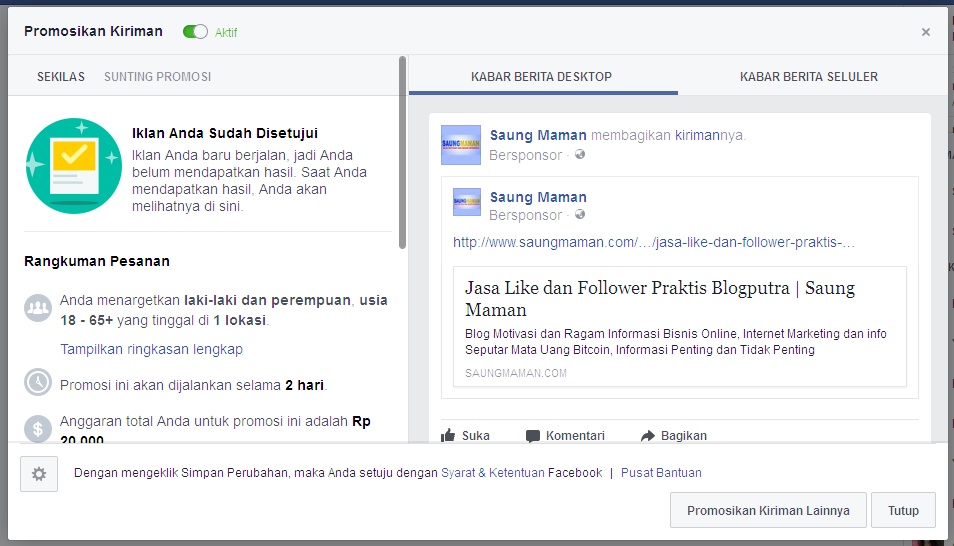
Task: Click the Blog Motivasi description text in the link card
Action: pos(675,341)
